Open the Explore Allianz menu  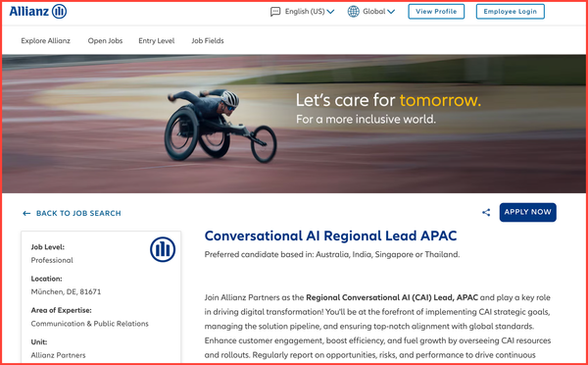pos(45,40)
